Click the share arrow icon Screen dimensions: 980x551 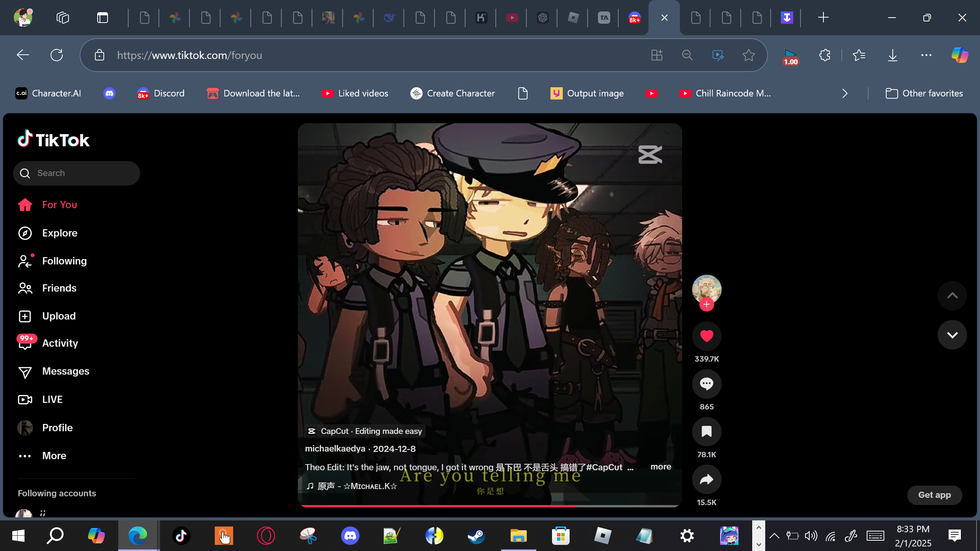coord(706,479)
